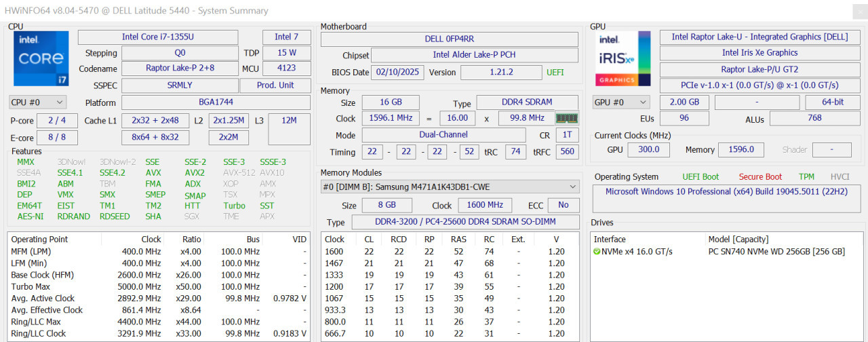Click the RDSEED feature label
Screen dimensions: 868x342
pos(115,216)
